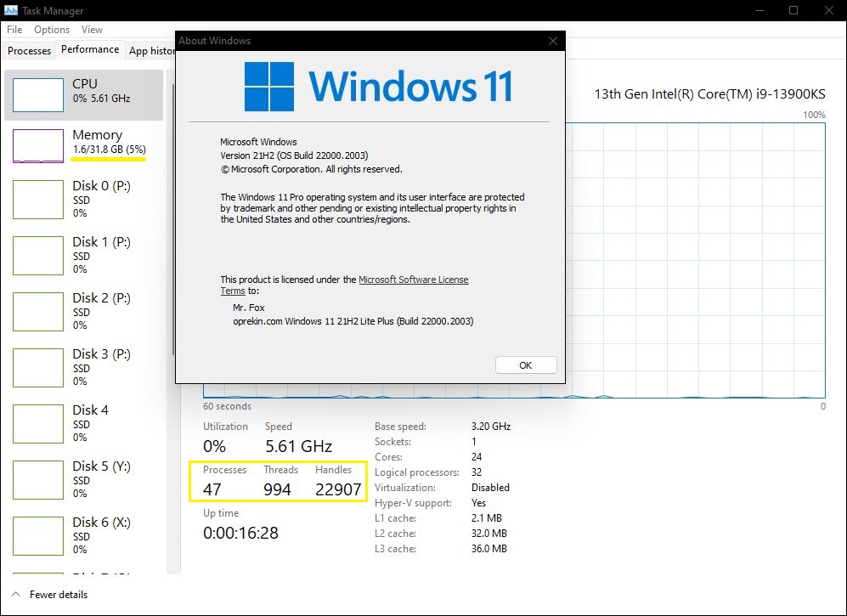The height and width of the screenshot is (616, 847).
Task: Open the View menu
Action: coord(92,30)
